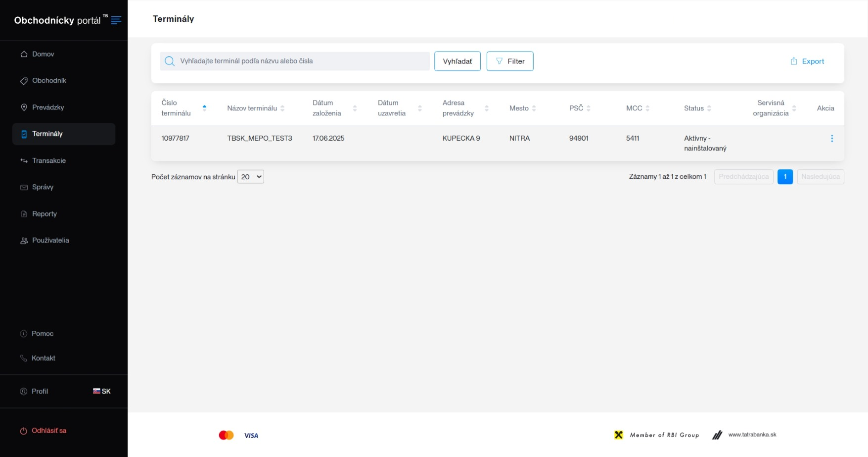Click the hamburger menu icon beside the portal logo
This screenshot has height=457, width=868.
pos(116,20)
